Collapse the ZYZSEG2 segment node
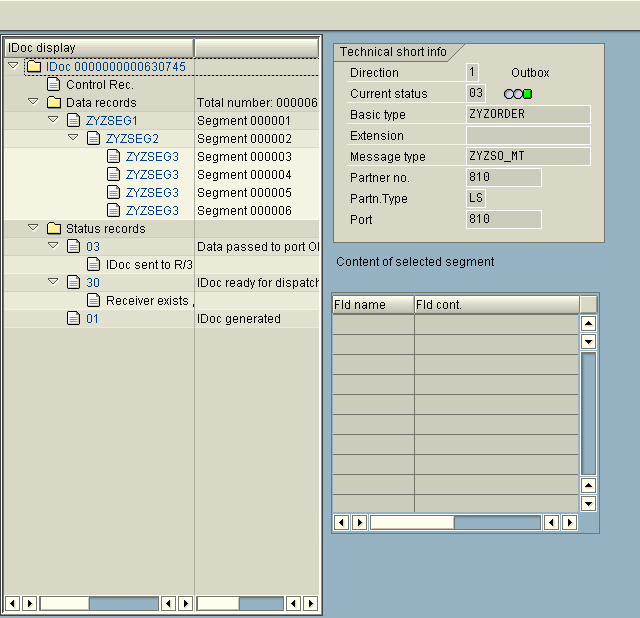 pos(73,138)
